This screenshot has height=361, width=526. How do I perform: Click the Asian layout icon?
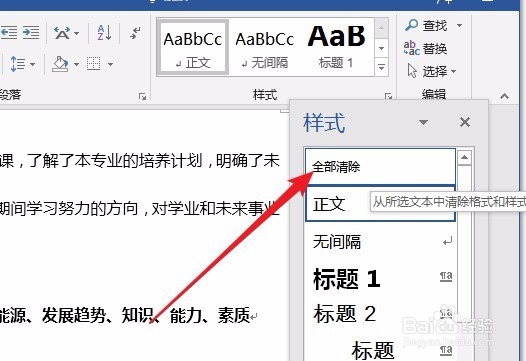coord(62,33)
